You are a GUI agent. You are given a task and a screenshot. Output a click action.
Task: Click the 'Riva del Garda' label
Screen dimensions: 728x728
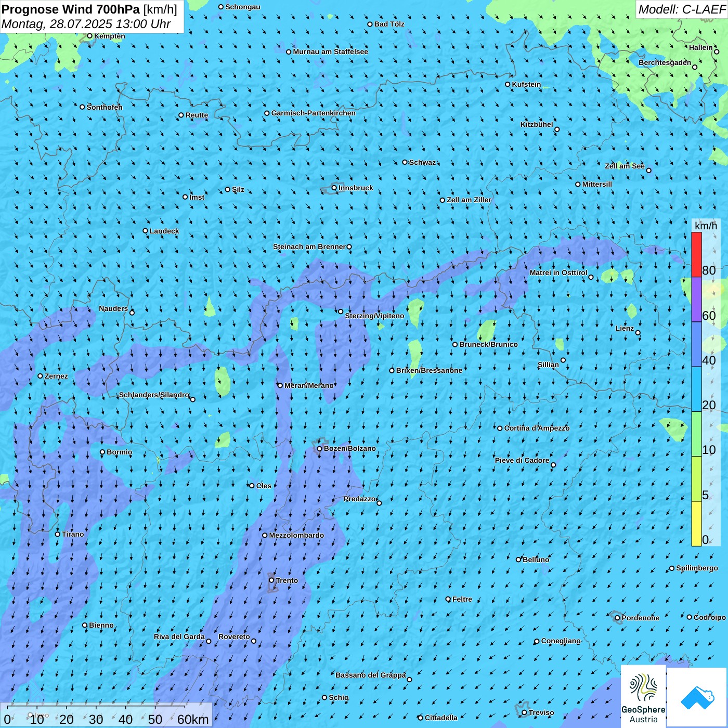pos(179,636)
